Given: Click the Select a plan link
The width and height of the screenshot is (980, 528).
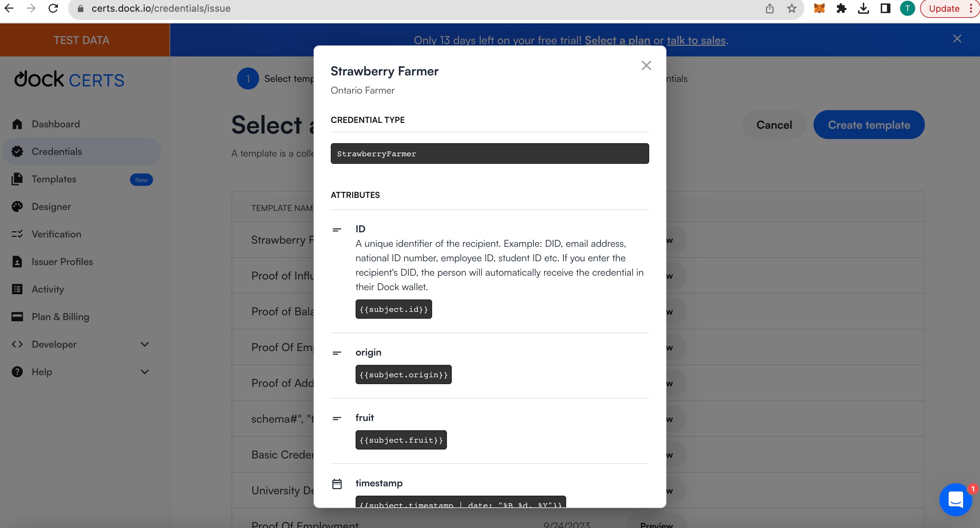Looking at the screenshot, I should pyautogui.click(x=617, y=40).
